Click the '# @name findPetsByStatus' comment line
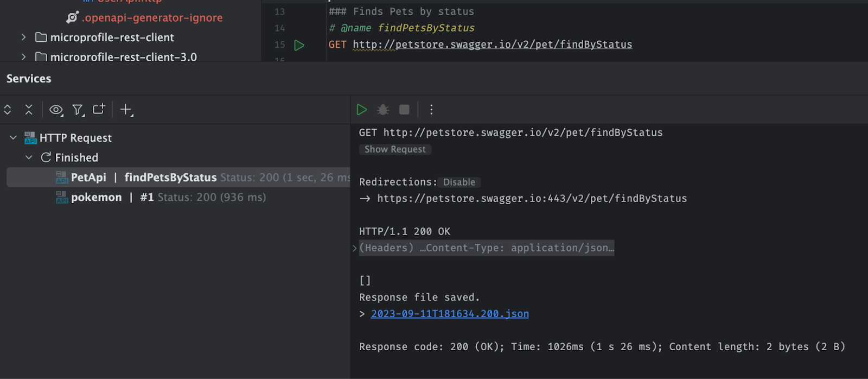This screenshot has width=868, height=379. click(401, 28)
